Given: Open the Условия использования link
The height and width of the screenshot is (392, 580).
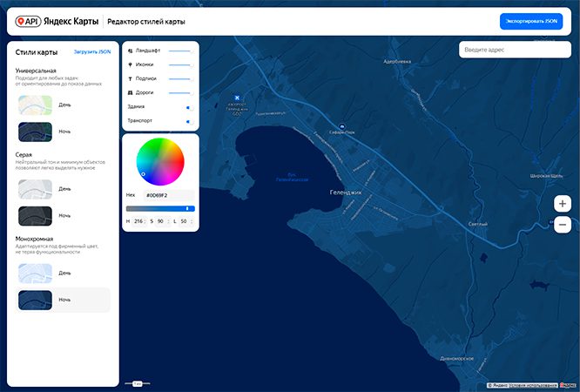Looking at the screenshot, I should pyautogui.click(x=533, y=386).
